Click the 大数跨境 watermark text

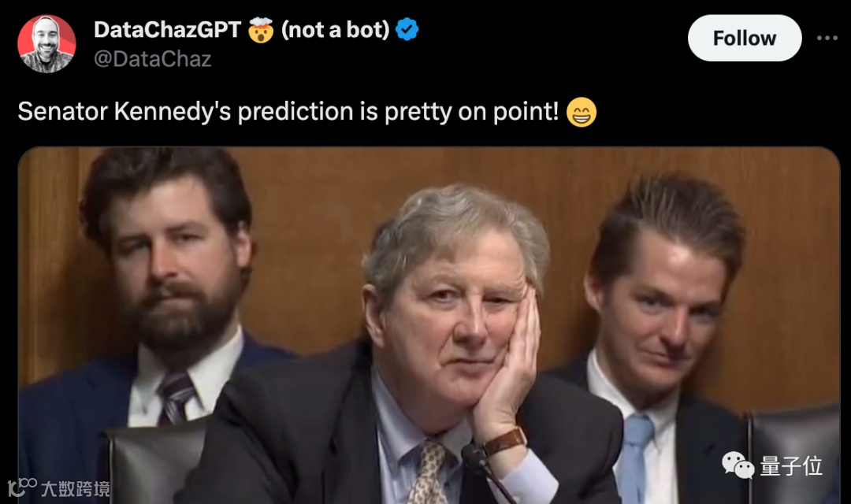pyautogui.click(x=76, y=489)
